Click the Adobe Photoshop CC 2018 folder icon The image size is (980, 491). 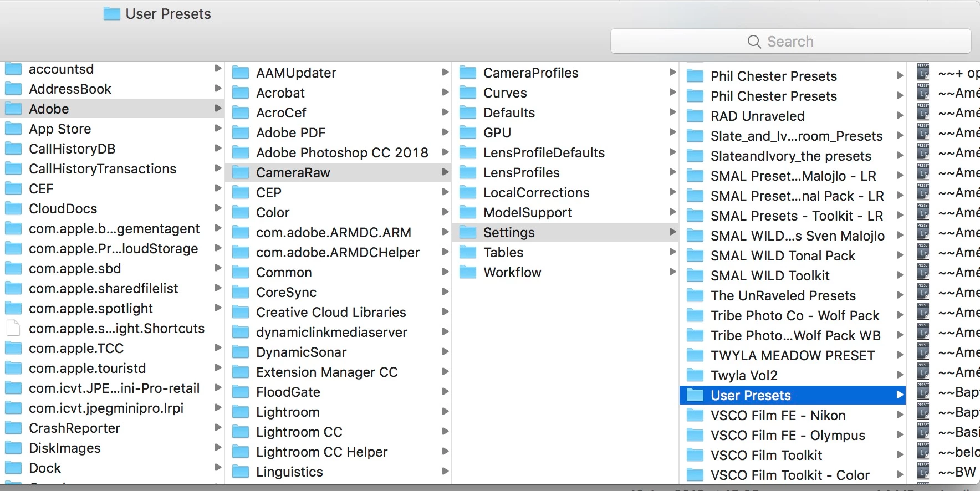[241, 152]
